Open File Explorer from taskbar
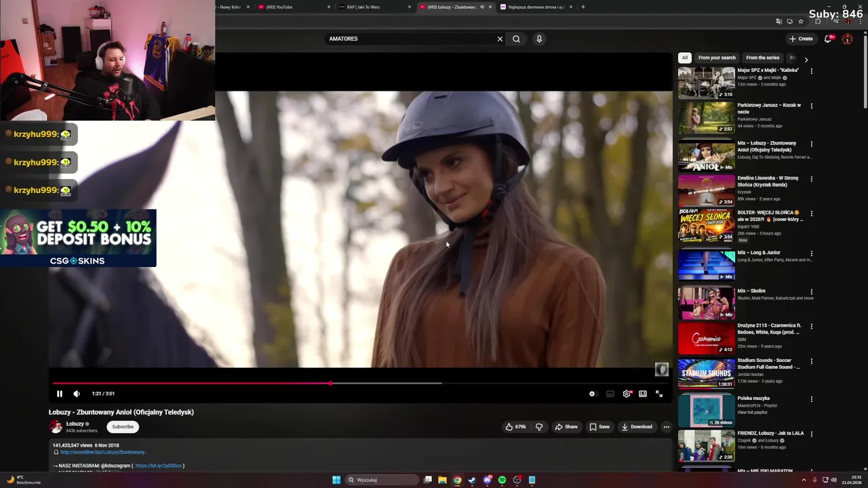 click(442, 480)
